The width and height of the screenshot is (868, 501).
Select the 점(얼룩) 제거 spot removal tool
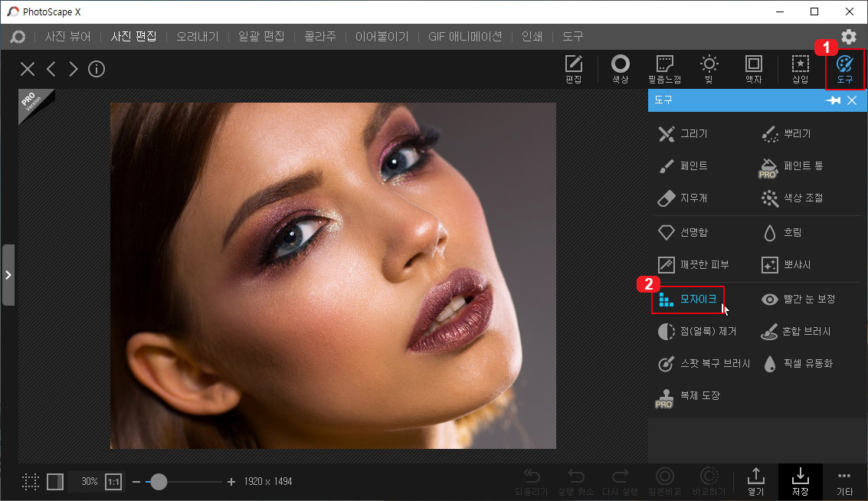pos(697,331)
